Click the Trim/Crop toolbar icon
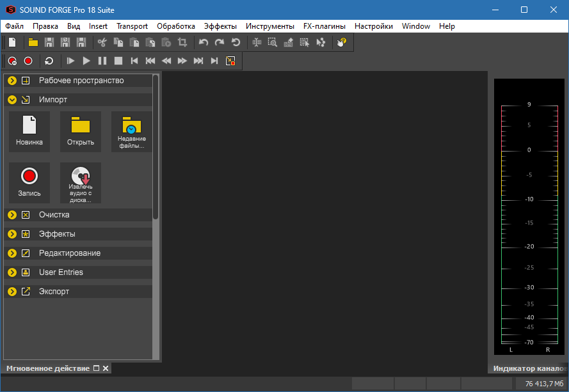The image size is (569, 392). click(182, 42)
